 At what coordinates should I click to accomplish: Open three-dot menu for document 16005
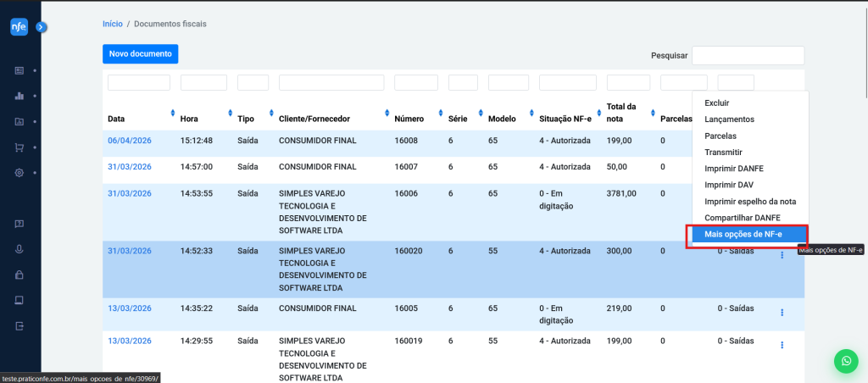tap(782, 313)
